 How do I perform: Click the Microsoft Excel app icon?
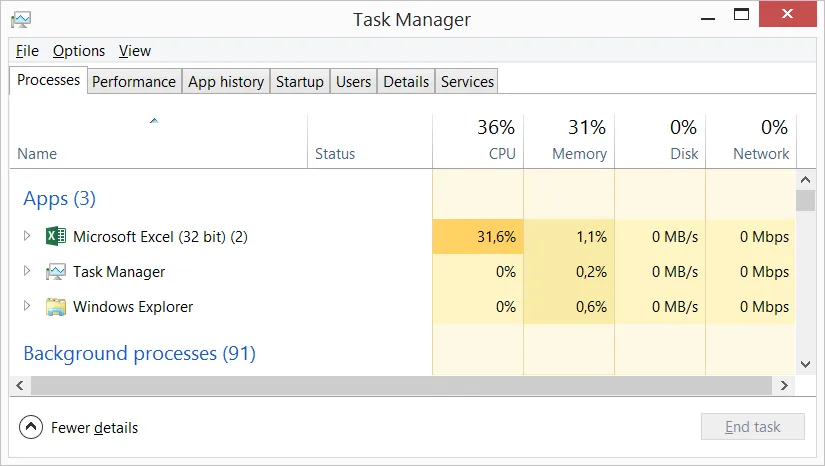pyautogui.click(x=56, y=237)
